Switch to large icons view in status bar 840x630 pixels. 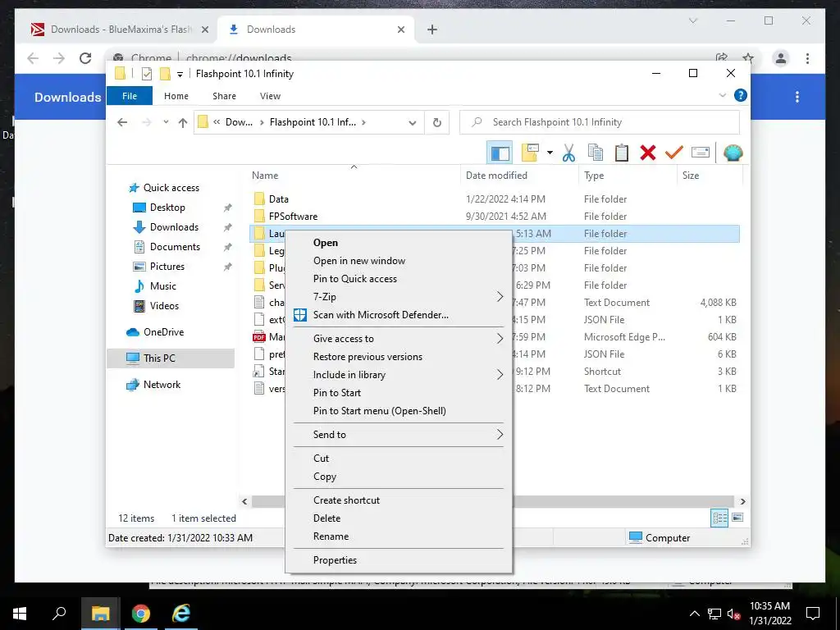pyautogui.click(x=737, y=518)
